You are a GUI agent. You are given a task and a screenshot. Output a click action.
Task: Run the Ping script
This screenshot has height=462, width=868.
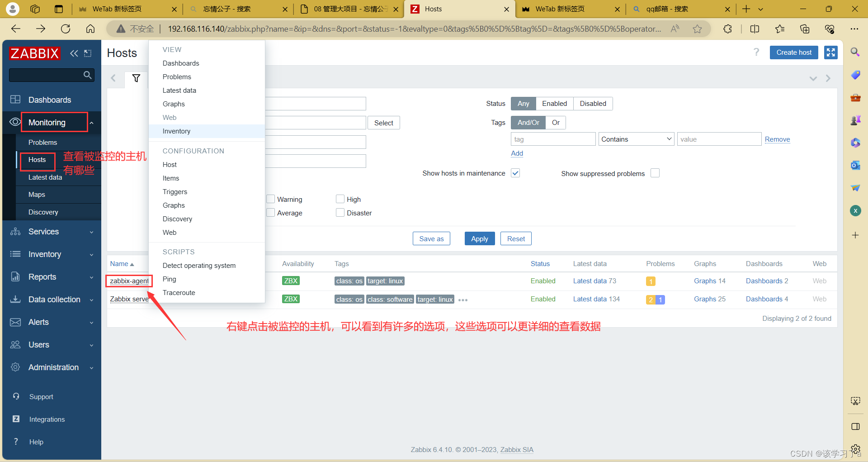(207, 279)
